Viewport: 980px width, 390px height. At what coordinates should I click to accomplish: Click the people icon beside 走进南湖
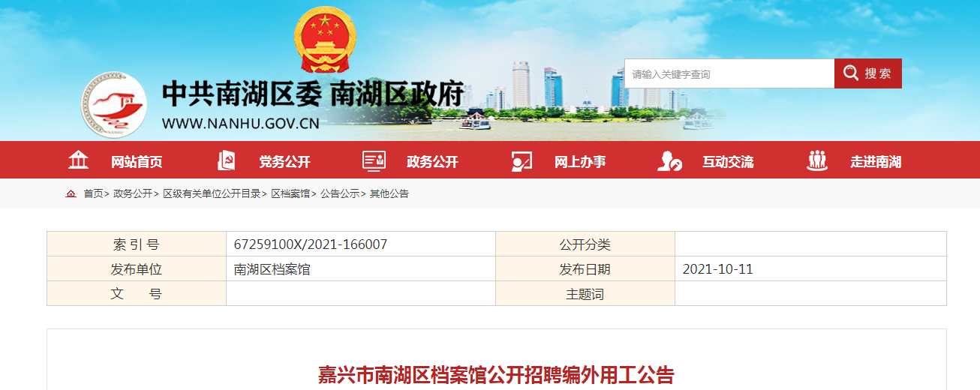point(816,160)
